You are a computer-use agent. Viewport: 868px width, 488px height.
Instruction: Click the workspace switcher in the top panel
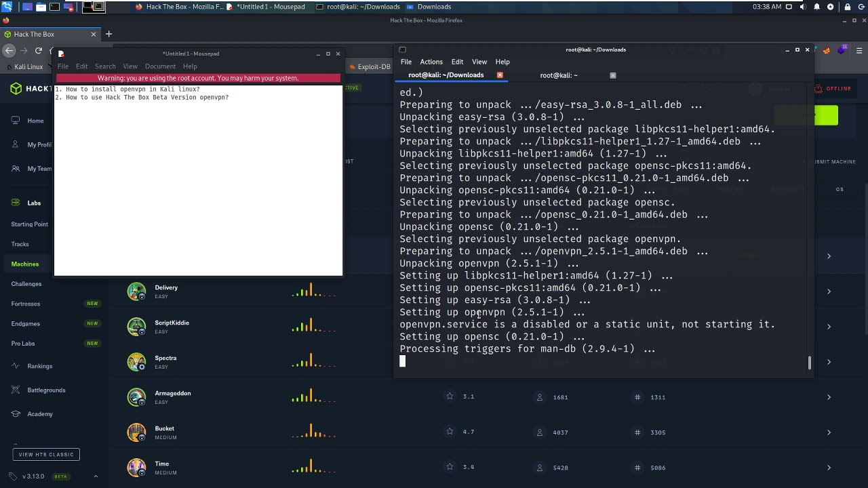tap(94, 7)
